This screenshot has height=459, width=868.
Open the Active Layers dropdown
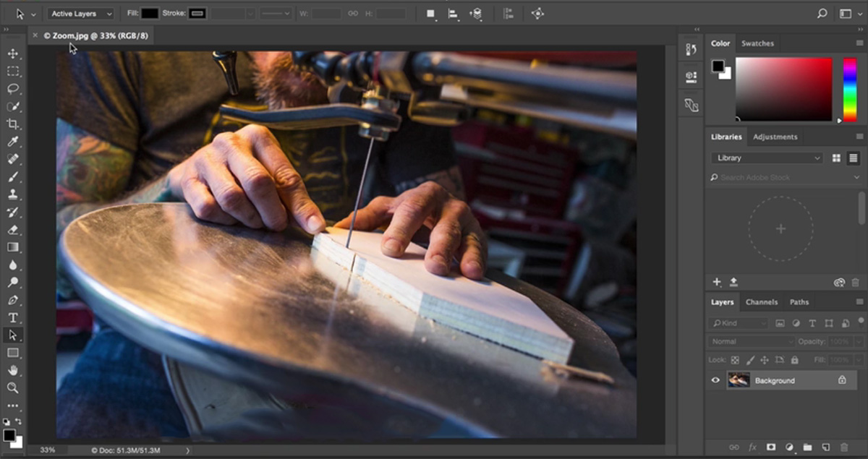pyautogui.click(x=81, y=14)
